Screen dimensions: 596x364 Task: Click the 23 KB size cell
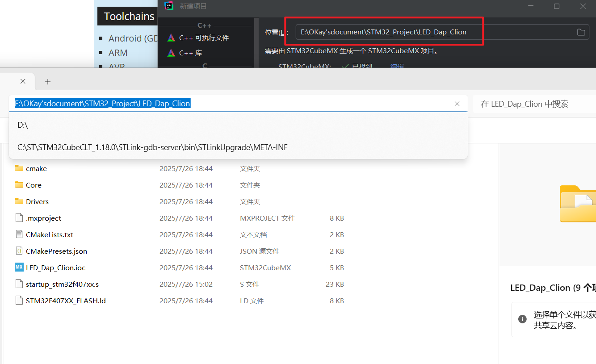coord(335,284)
